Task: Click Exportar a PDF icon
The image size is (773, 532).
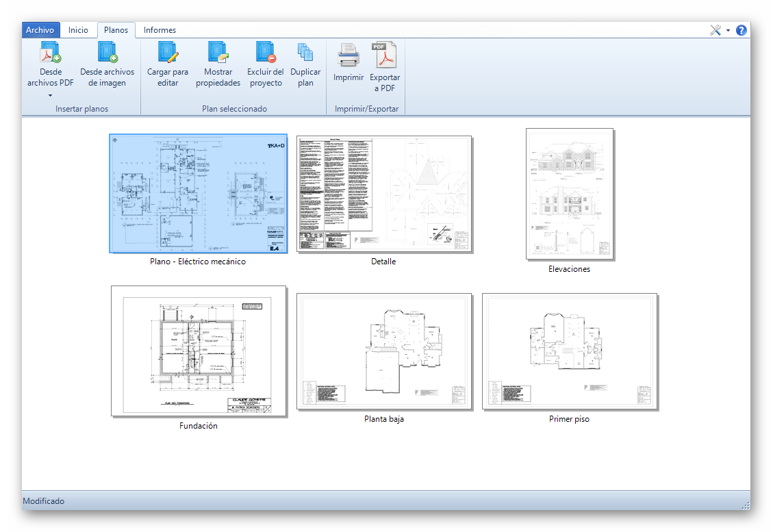Action: pyautogui.click(x=385, y=55)
